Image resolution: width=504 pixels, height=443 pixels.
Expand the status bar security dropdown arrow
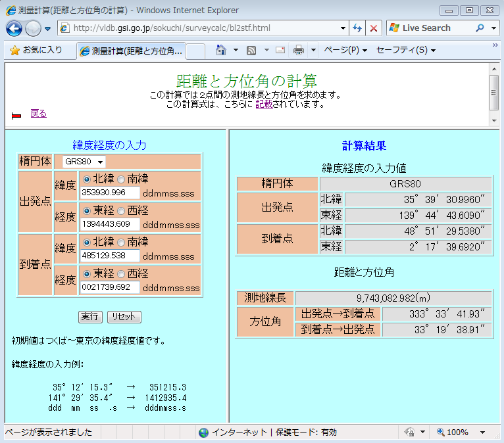point(422,432)
